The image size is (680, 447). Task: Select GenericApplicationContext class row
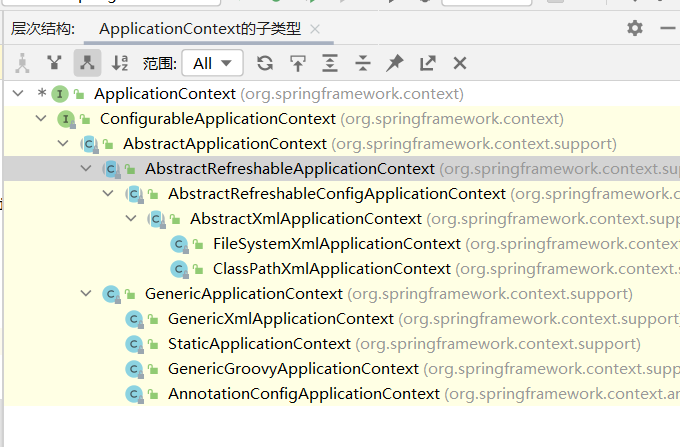342,294
